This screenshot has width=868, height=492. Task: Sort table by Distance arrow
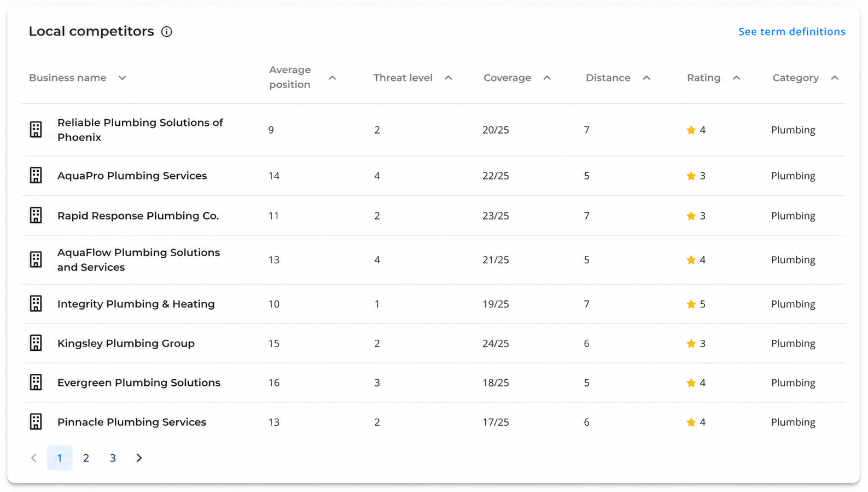pos(646,78)
